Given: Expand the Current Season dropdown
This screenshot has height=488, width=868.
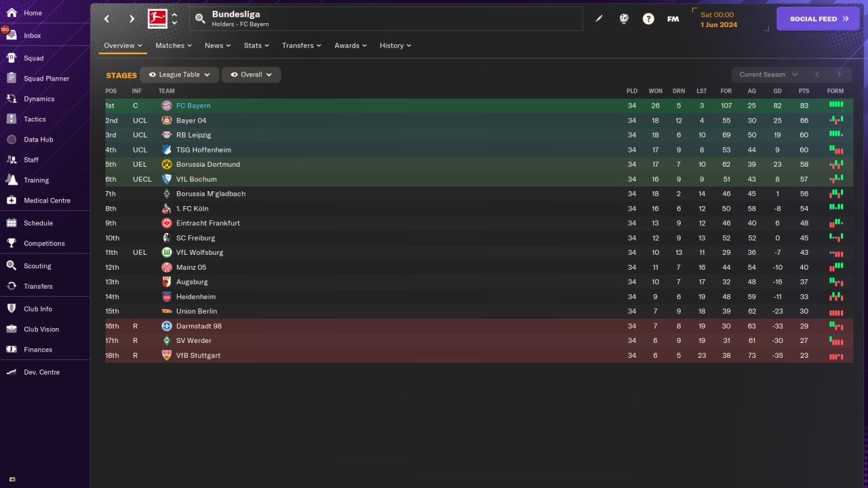Looking at the screenshot, I should pos(768,75).
